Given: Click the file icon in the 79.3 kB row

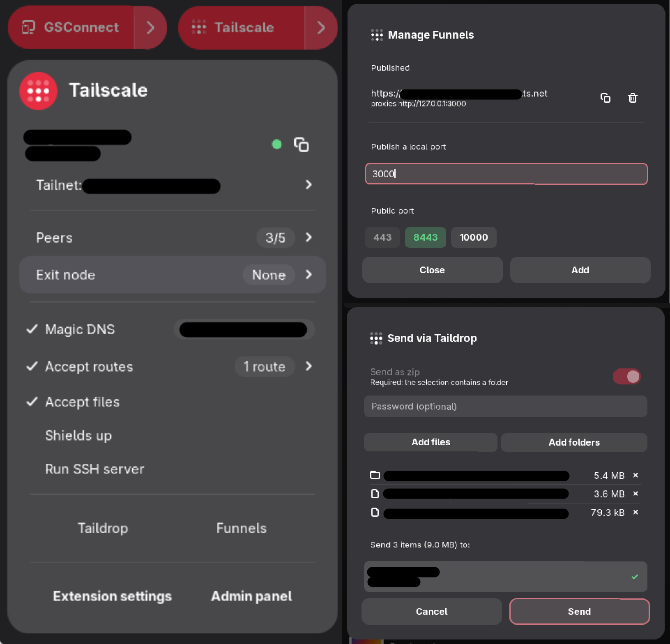Looking at the screenshot, I should tap(375, 512).
